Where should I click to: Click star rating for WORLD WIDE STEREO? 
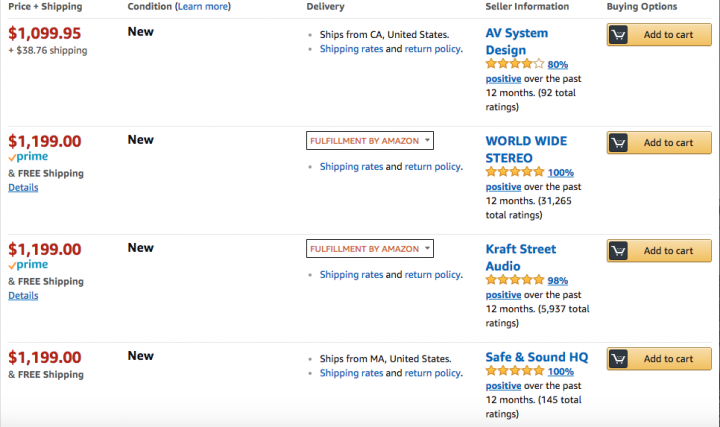515,172
